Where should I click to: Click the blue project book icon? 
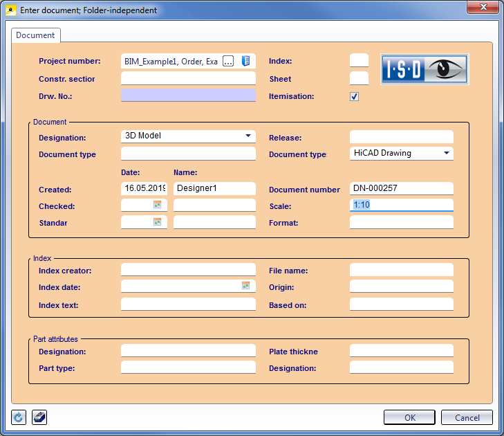click(245, 62)
